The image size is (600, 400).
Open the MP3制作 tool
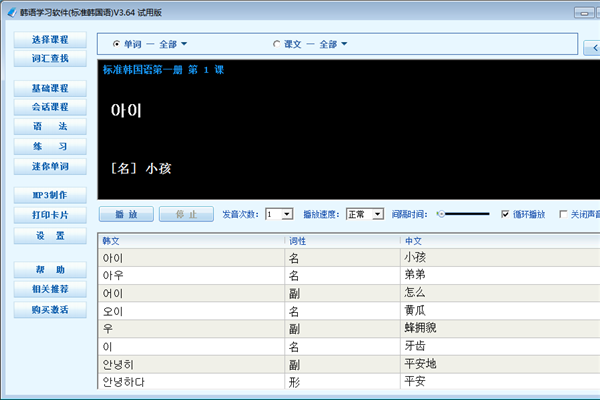[x=50, y=195]
